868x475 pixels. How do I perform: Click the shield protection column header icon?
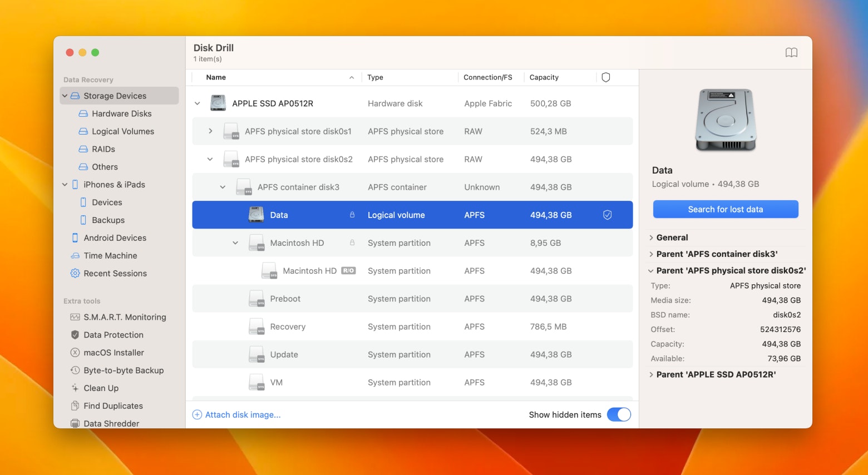pyautogui.click(x=606, y=77)
